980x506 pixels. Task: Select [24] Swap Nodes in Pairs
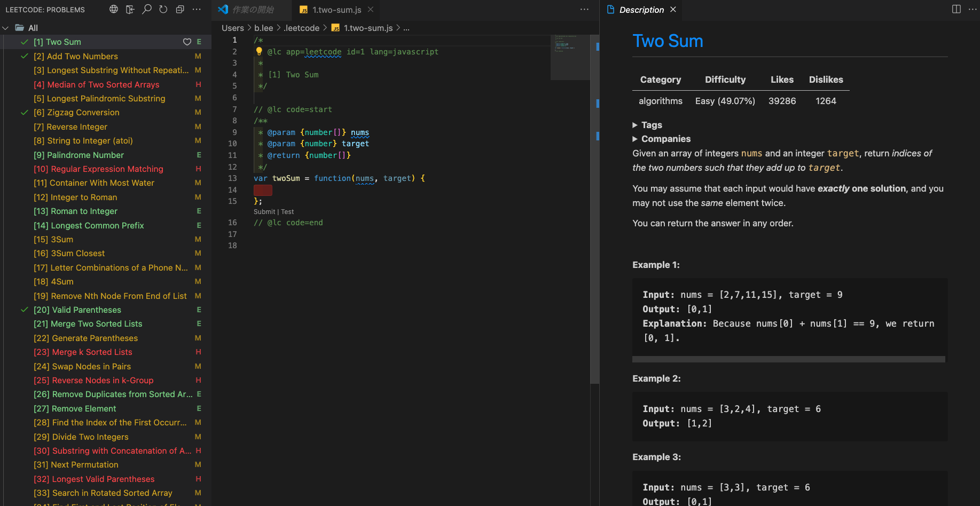(x=107, y=366)
